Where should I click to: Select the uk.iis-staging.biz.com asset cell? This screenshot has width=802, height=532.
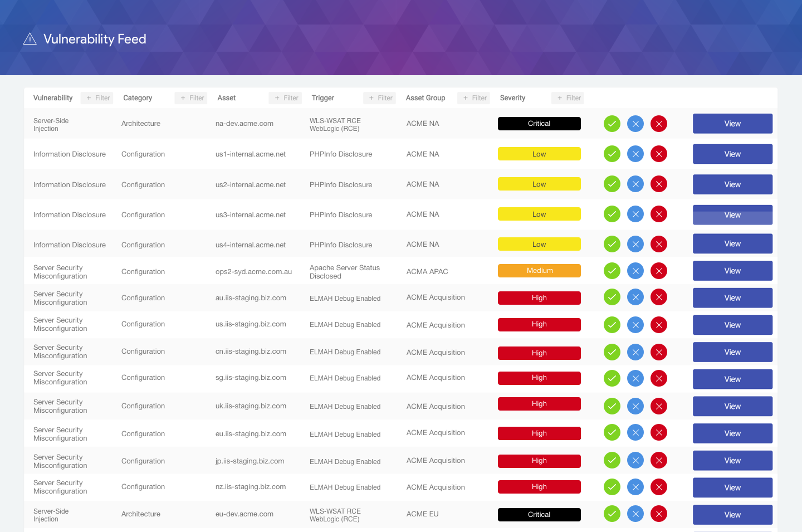(x=251, y=406)
